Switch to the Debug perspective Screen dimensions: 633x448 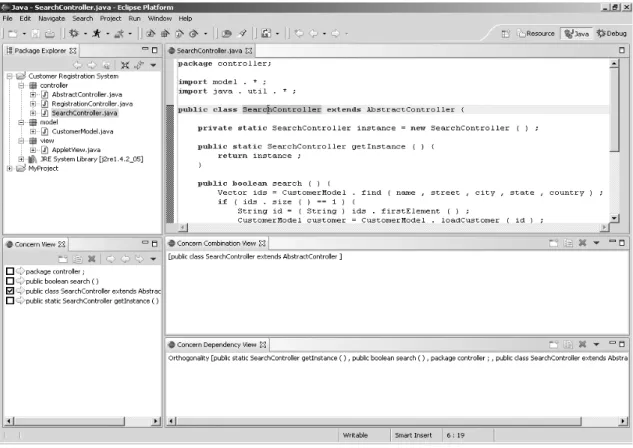click(612, 33)
